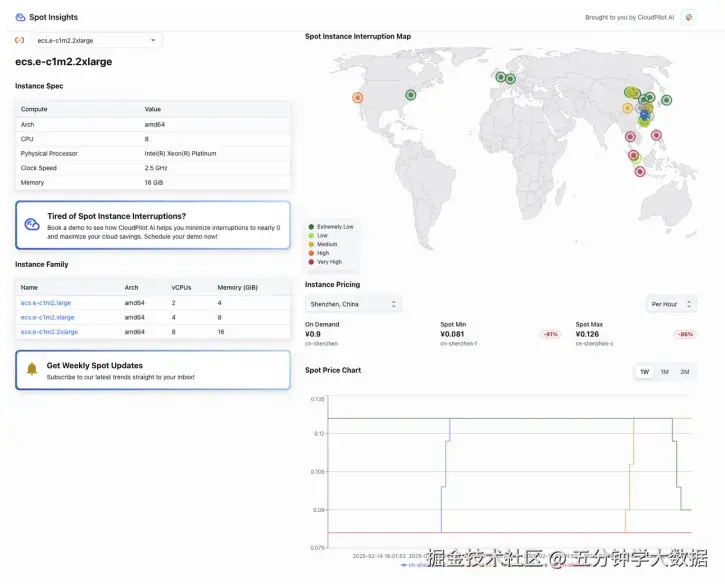The image size is (725, 586).
Task: Click the red Philippines map marker
Action: [x=656, y=135]
